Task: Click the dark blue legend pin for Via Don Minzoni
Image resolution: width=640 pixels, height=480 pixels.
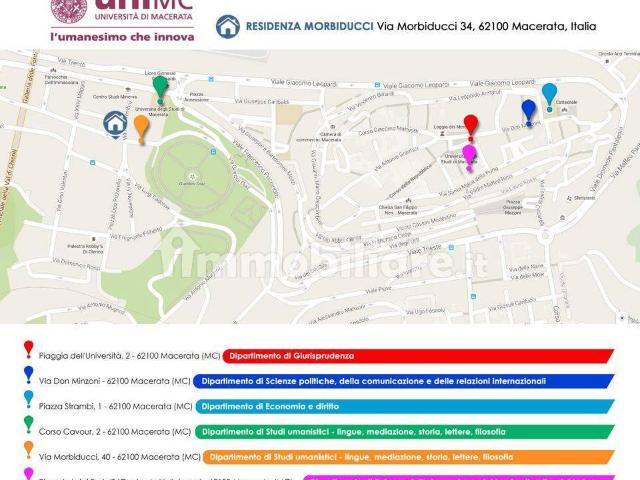Action: coord(29,375)
